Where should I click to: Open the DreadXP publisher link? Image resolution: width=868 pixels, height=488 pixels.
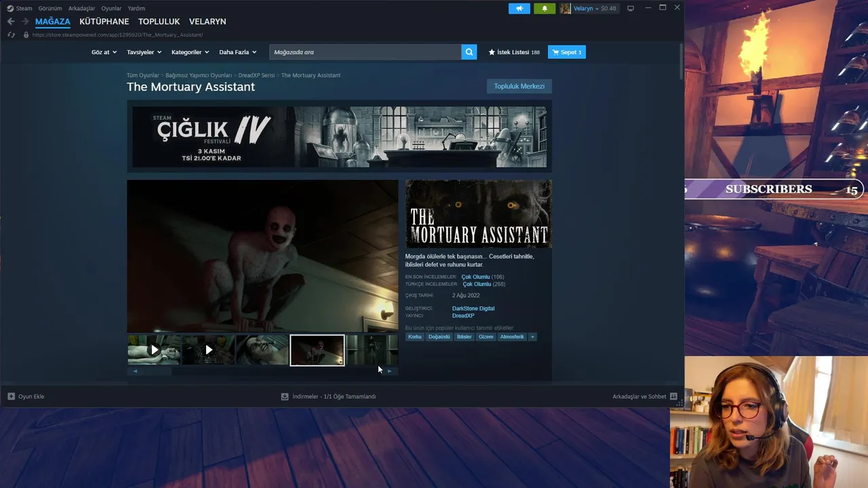point(463,316)
